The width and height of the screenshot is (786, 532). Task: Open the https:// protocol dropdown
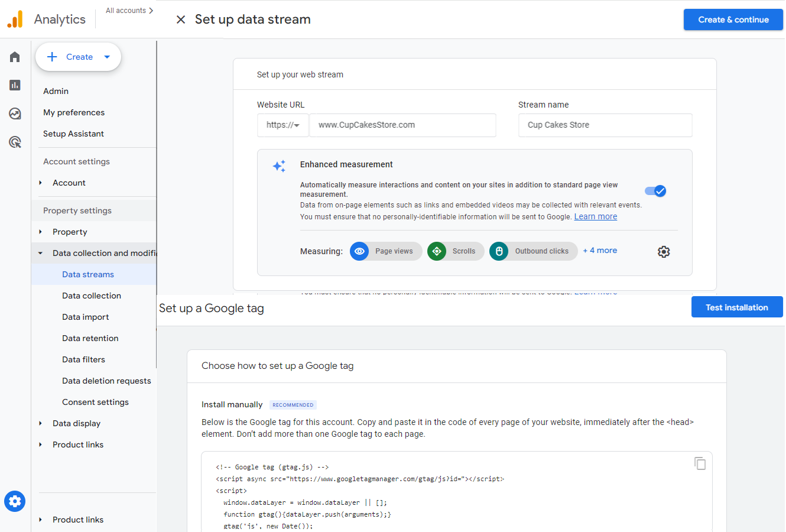click(x=283, y=125)
